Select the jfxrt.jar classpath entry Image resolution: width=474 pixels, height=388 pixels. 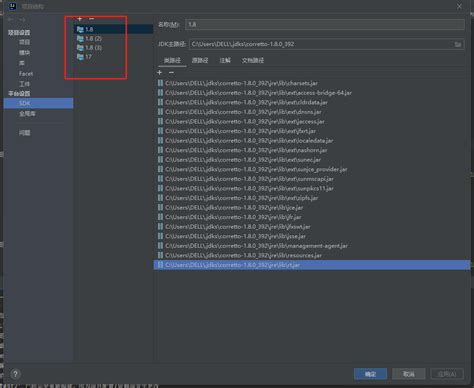312,131
